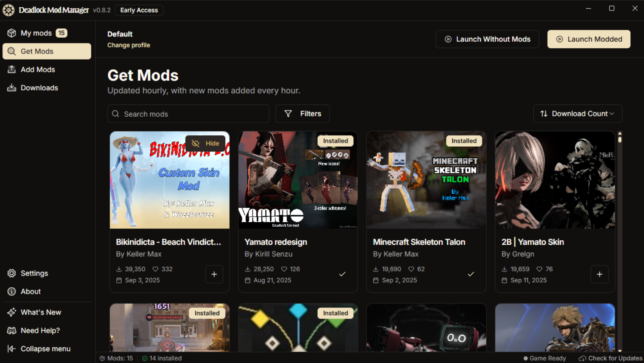Click the heart icon showing 76 likes
This screenshot has height=363, width=644.
(539, 269)
